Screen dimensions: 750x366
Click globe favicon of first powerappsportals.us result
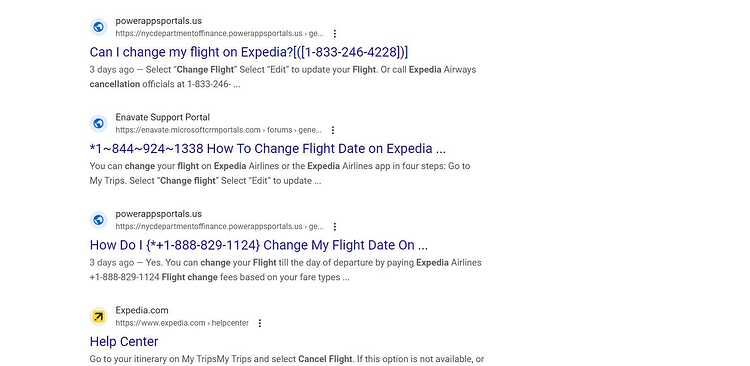pos(99,27)
